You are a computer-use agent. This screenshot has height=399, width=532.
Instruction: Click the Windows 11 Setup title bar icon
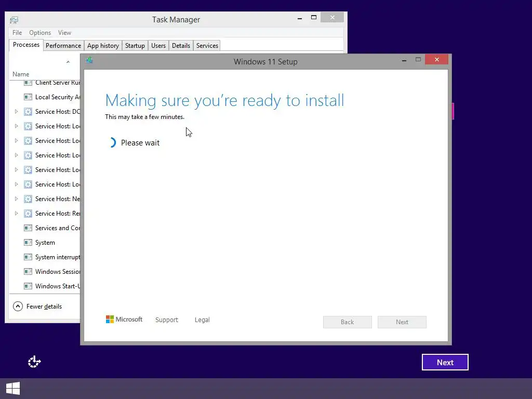(x=89, y=60)
